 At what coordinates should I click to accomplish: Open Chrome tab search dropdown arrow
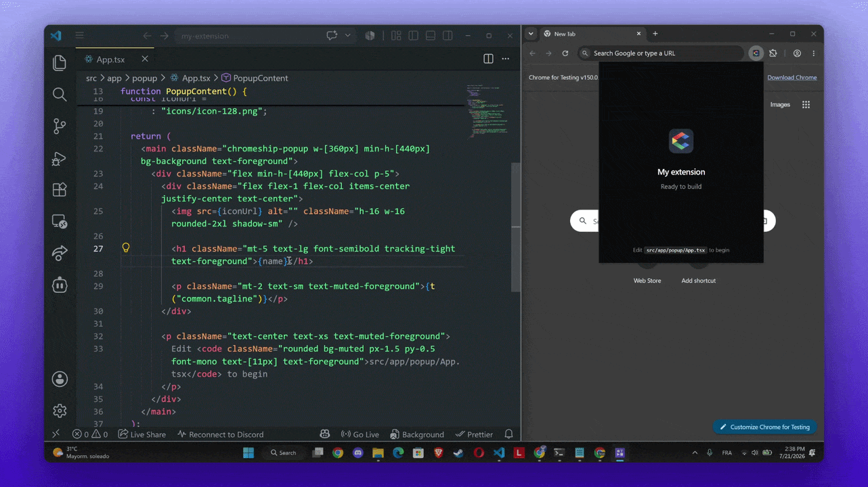(x=531, y=34)
